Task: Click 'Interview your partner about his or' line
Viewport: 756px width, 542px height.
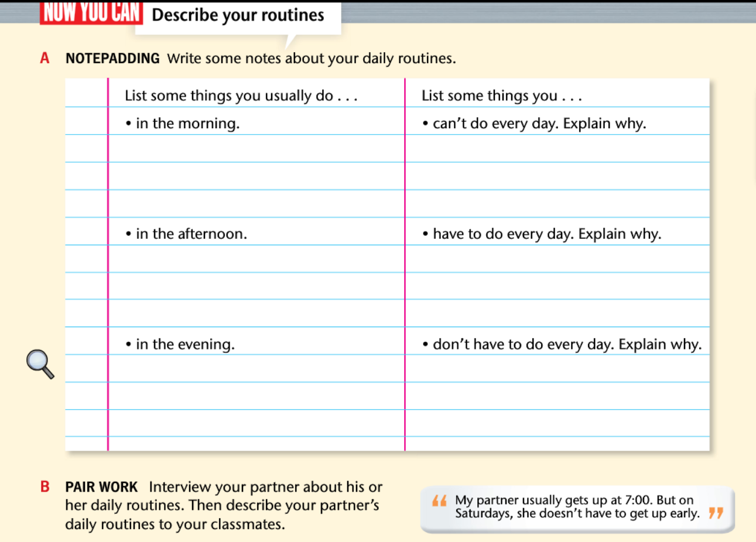Action: [x=265, y=487]
